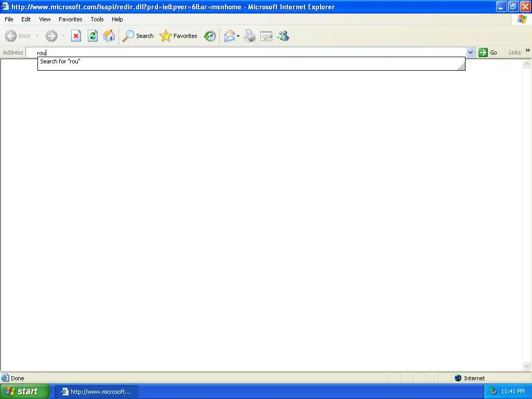Click the Mail envelope icon
This screenshot has width=532, height=399.
coord(230,36)
